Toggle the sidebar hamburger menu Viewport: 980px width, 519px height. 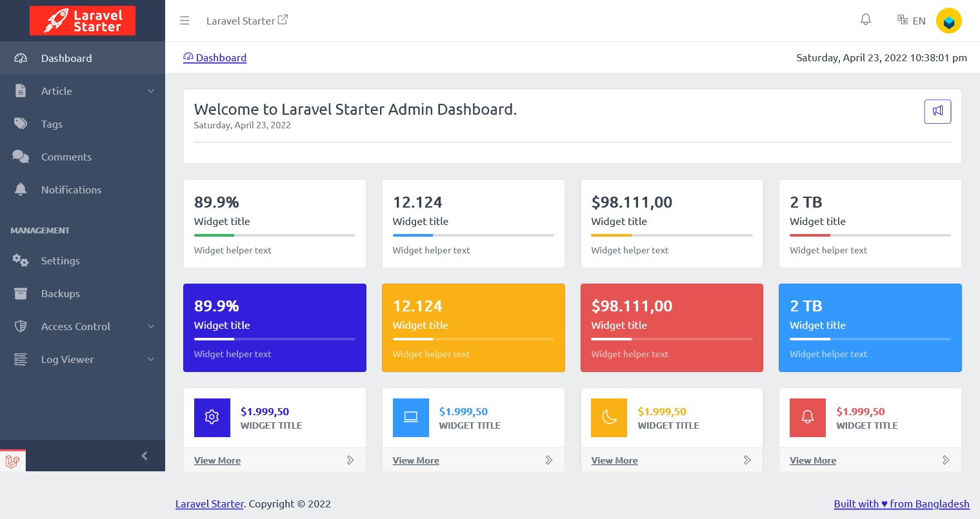point(185,21)
